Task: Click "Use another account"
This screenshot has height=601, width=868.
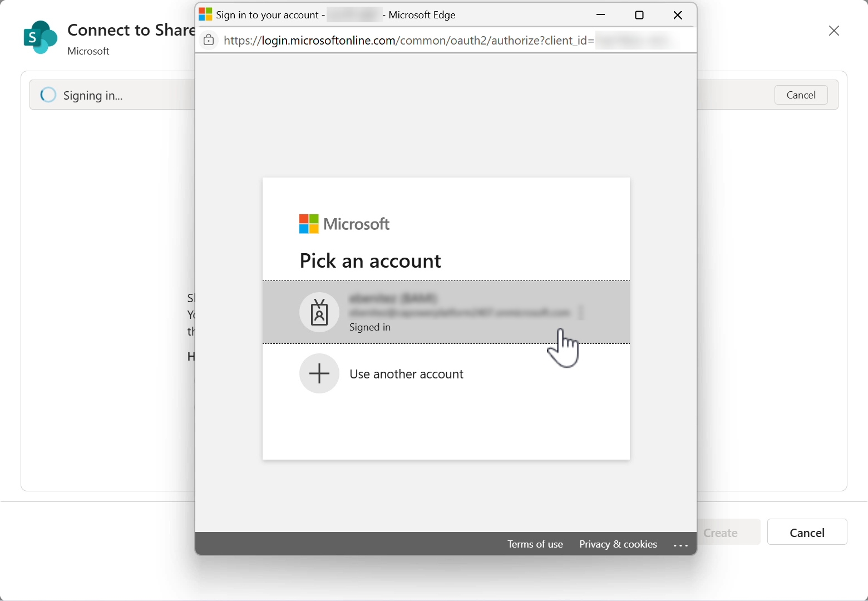Action: [406, 373]
